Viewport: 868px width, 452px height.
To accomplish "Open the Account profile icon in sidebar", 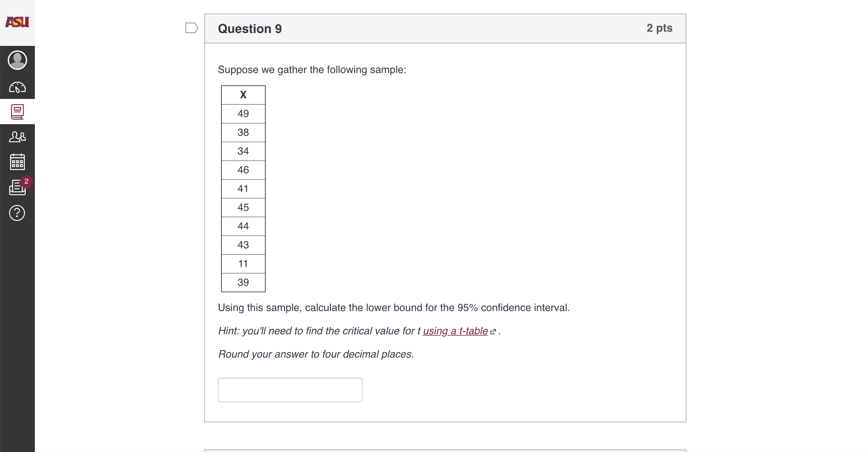I will pyautogui.click(x=17, y=60).
